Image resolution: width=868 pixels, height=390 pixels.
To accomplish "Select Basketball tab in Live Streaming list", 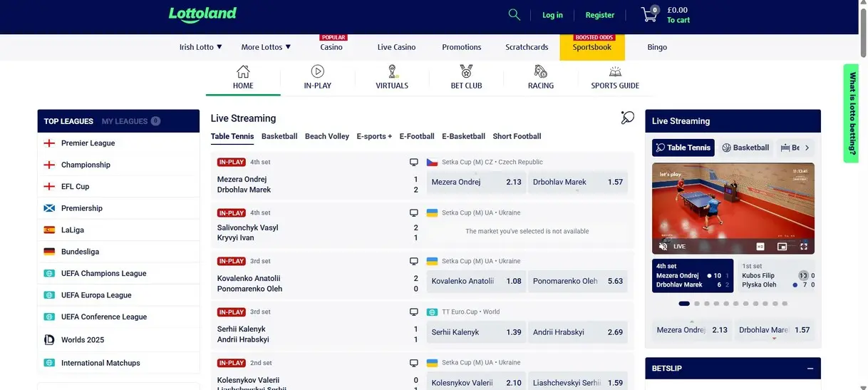I will pyautogui.click(x=279, y=136).
